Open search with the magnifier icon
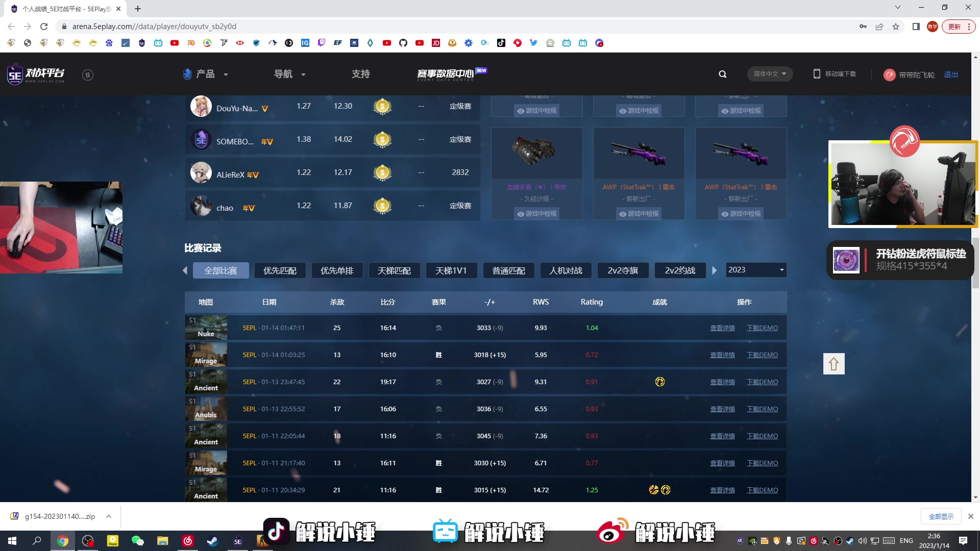 [x=722, y=74]
